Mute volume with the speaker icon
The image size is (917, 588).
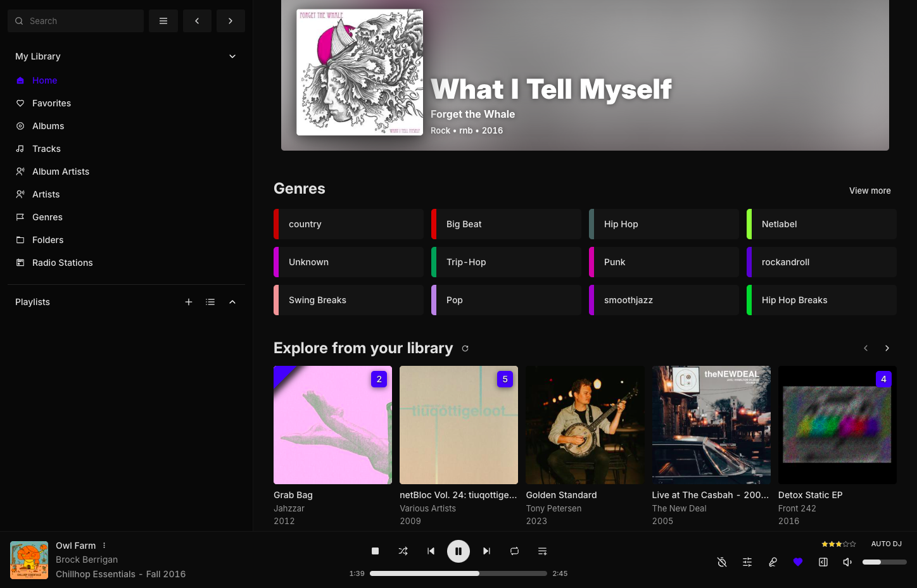click(847, 562)
